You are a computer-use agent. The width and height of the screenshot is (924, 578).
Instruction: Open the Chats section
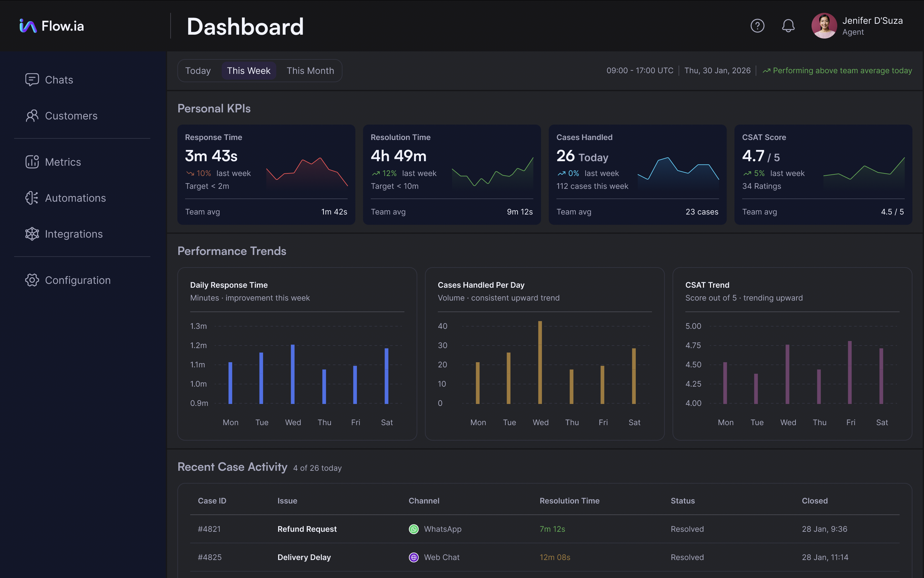click(x=59, y=80)
